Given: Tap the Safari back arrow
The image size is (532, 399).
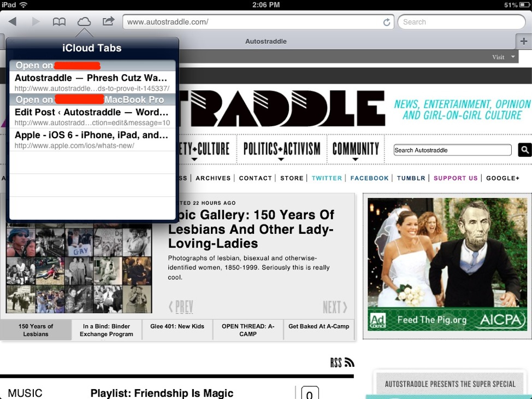Looking at the screenshot, I should point(12,22).
